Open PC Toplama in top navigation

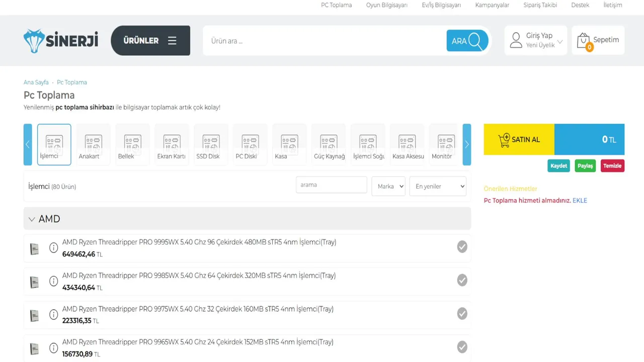[x=337, y=5]
